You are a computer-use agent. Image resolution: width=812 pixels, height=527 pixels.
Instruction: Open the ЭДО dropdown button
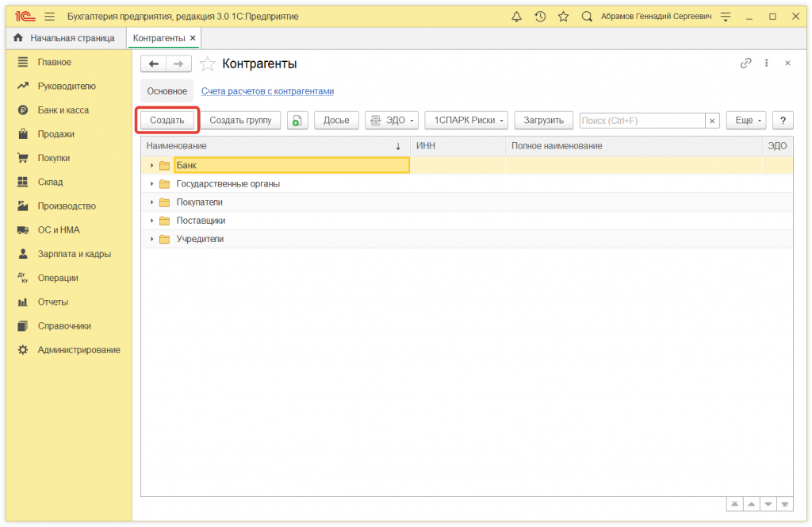tap(391, 121)
